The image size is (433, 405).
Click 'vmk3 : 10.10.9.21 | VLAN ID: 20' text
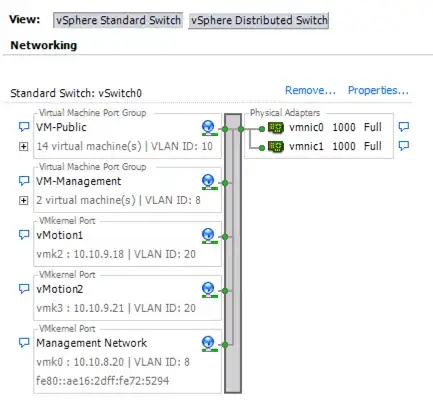(116, 308)
